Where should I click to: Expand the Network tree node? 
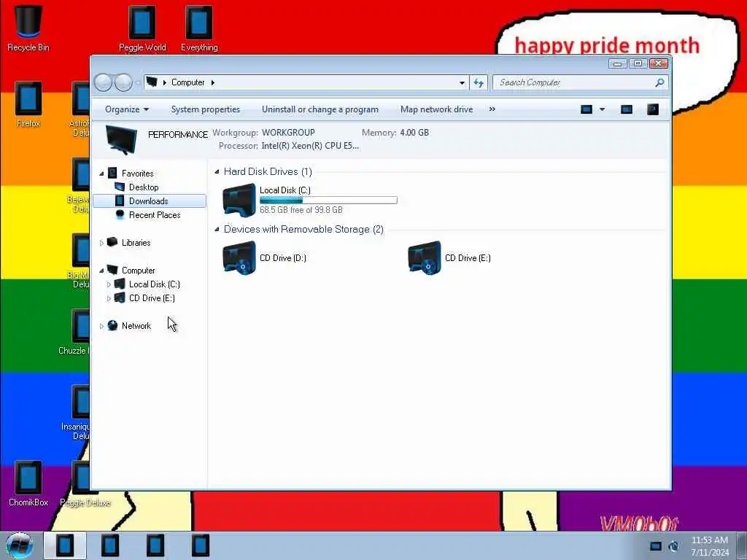(x=101, y=326)
